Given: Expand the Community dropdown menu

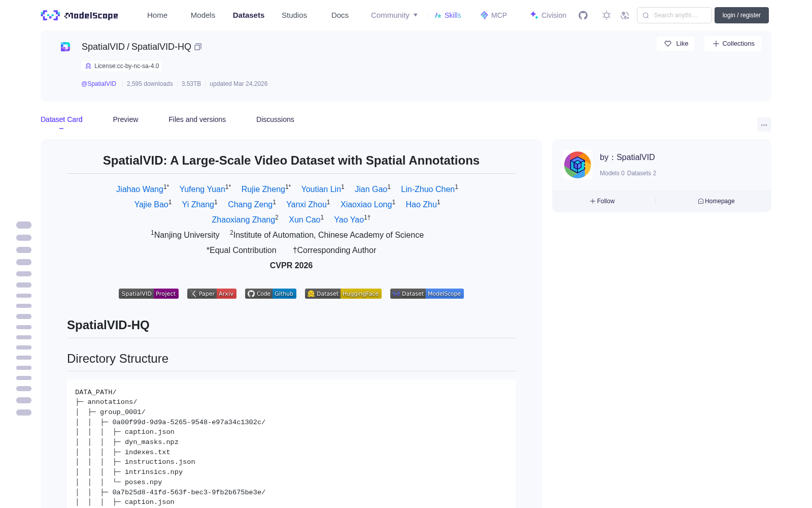Looking at the screenshot, I should pos(394,15).
